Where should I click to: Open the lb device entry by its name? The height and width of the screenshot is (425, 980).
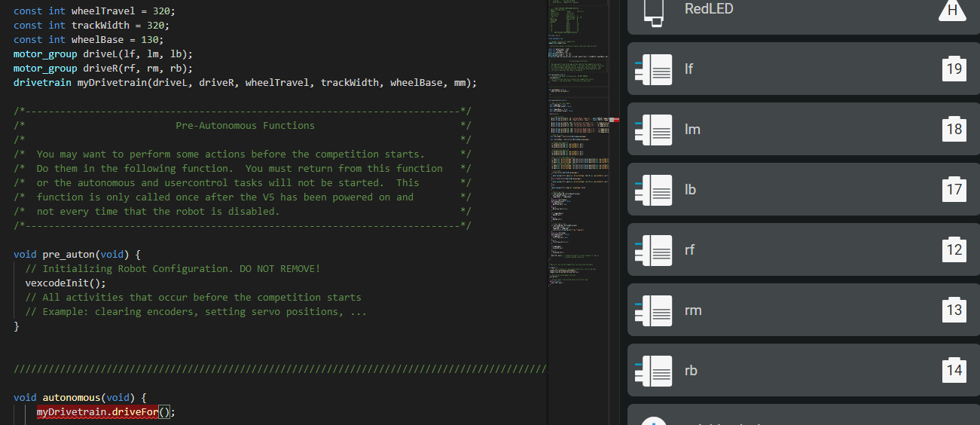coord(690,189)
